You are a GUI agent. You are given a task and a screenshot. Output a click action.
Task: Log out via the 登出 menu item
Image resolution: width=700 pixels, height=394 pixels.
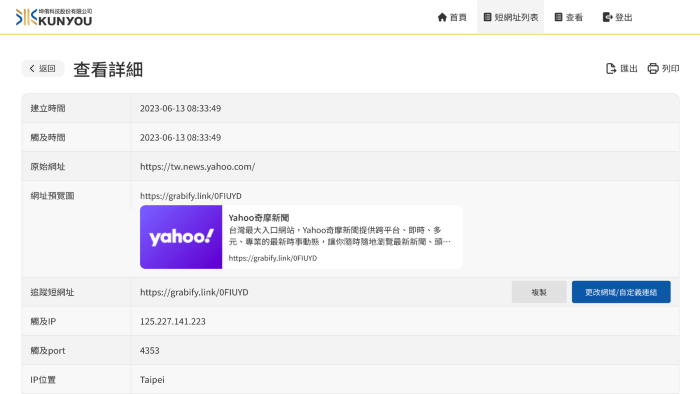tap(617, 17)
